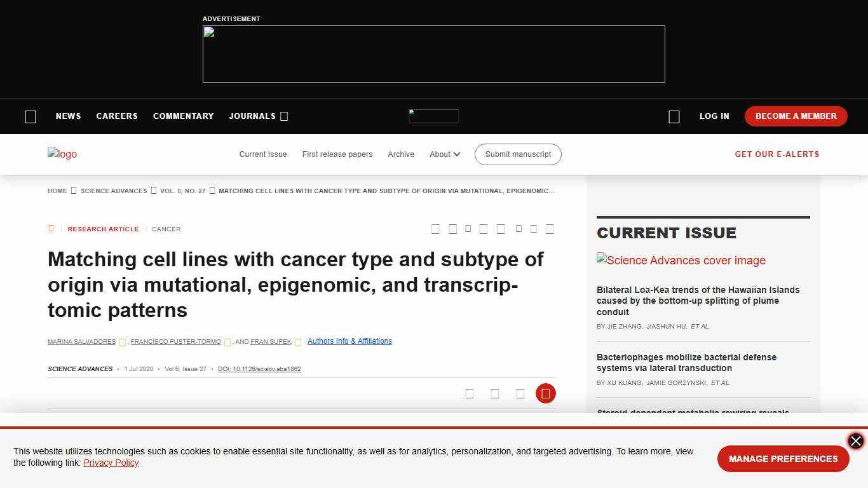Image resolution: width=868 pixels, height=488 pixels.
Task: Dismiss the cookie notice with the X
Action: (x=855, y=441)
